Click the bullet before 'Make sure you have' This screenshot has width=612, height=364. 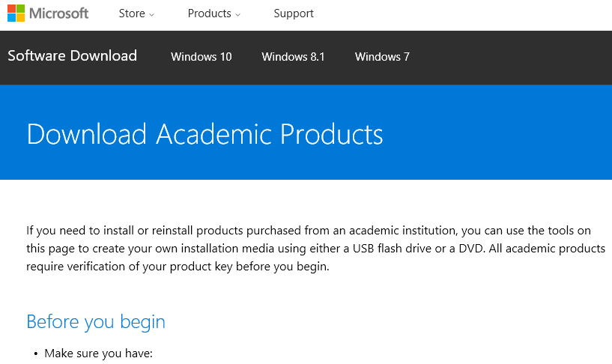point(34,354)
